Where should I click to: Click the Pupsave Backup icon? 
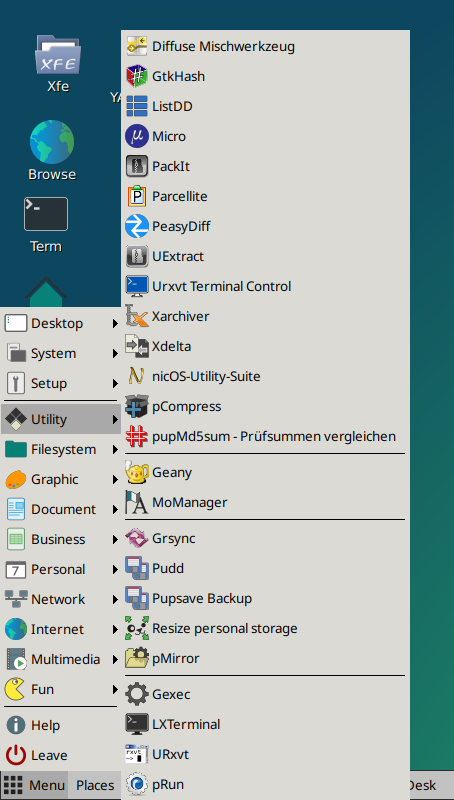[137, 598]
